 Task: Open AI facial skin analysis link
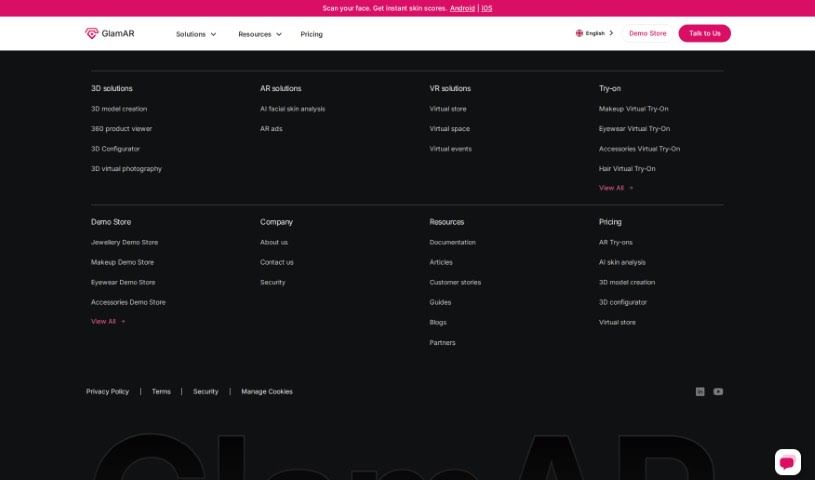[293, 109]
